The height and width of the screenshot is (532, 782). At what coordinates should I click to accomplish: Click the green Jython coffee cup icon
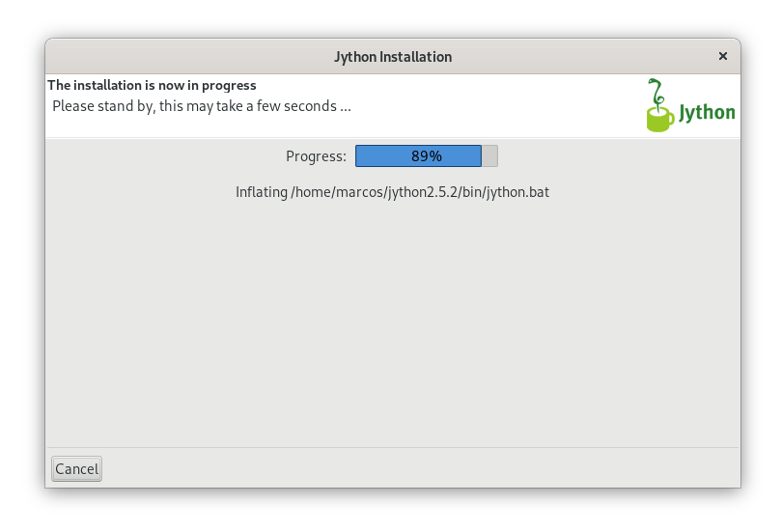pyautogui.click(x=659, y=119)
